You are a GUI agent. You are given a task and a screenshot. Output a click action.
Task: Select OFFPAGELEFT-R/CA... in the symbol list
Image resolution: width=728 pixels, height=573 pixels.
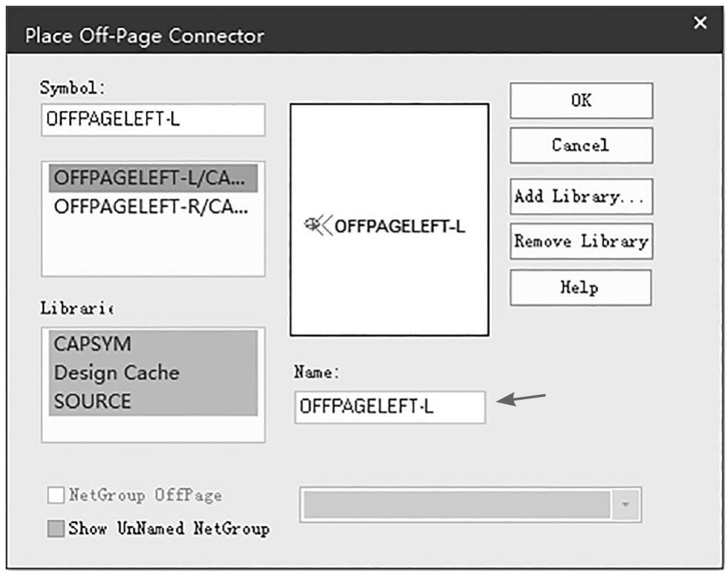[153, 207]
